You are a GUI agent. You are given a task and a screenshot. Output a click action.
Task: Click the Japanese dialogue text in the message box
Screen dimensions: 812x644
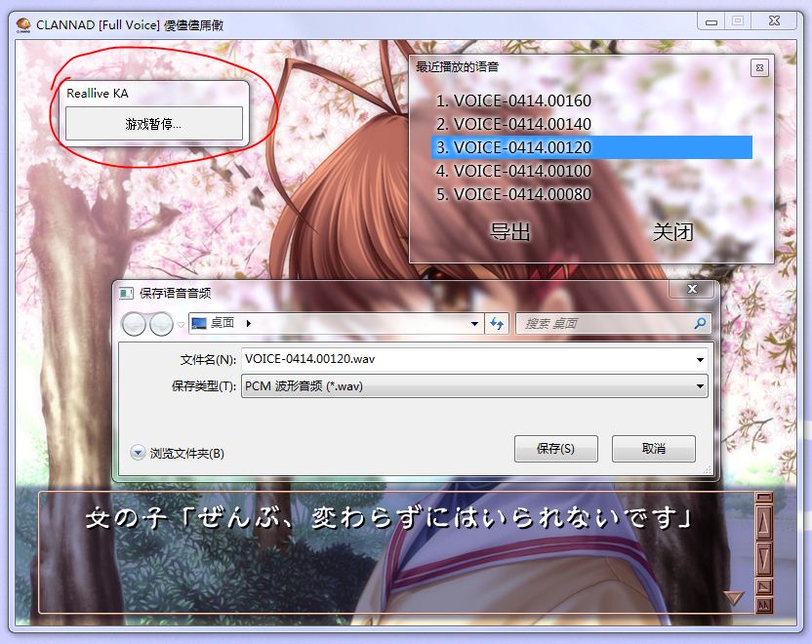388,518
